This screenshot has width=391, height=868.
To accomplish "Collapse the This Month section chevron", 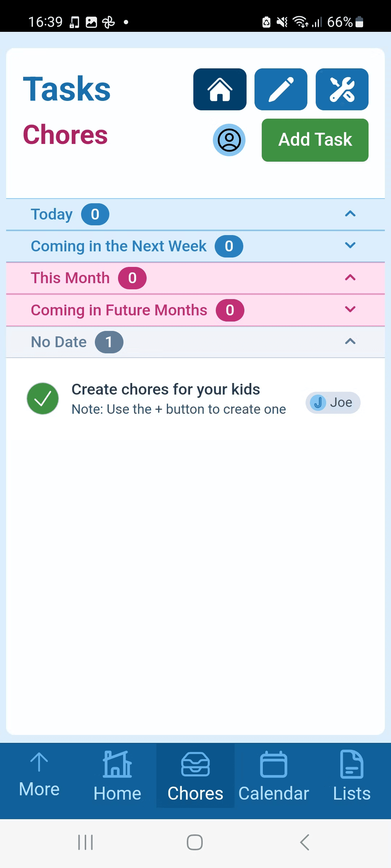I will pyautogui.click(x=350, y=278).
